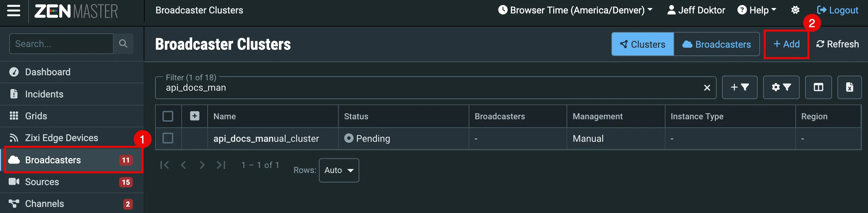Open the api_docs_manual_cluster cluster name
868x213 pixels.
266,139
